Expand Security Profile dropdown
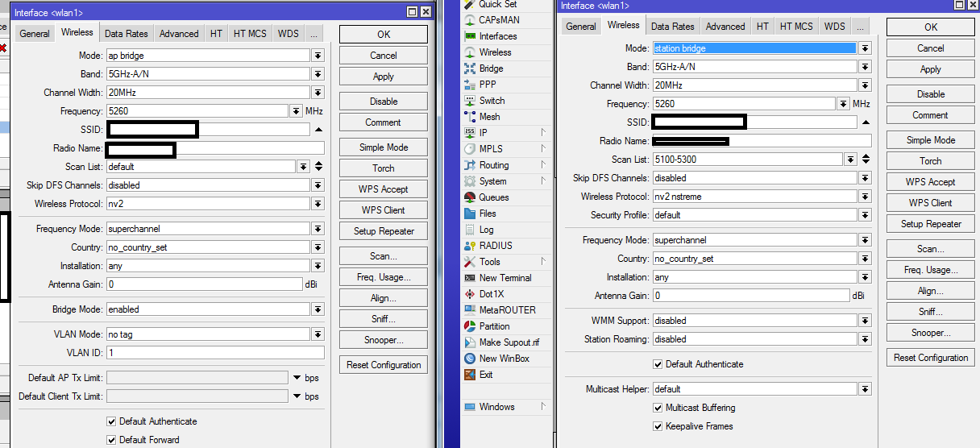Screen dimensions: 980x448 coord(865,215)
